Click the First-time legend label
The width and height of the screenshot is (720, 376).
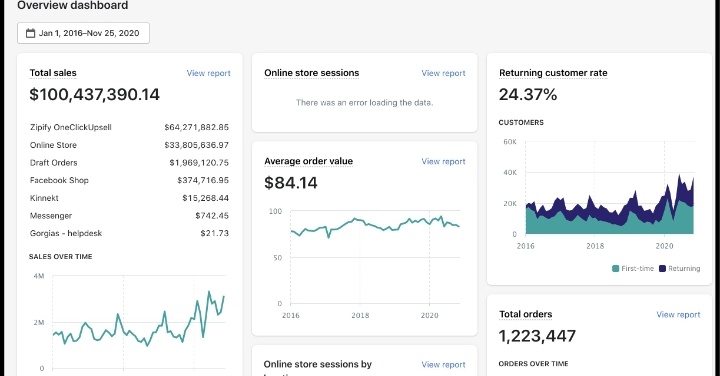(x=637, y=269)
